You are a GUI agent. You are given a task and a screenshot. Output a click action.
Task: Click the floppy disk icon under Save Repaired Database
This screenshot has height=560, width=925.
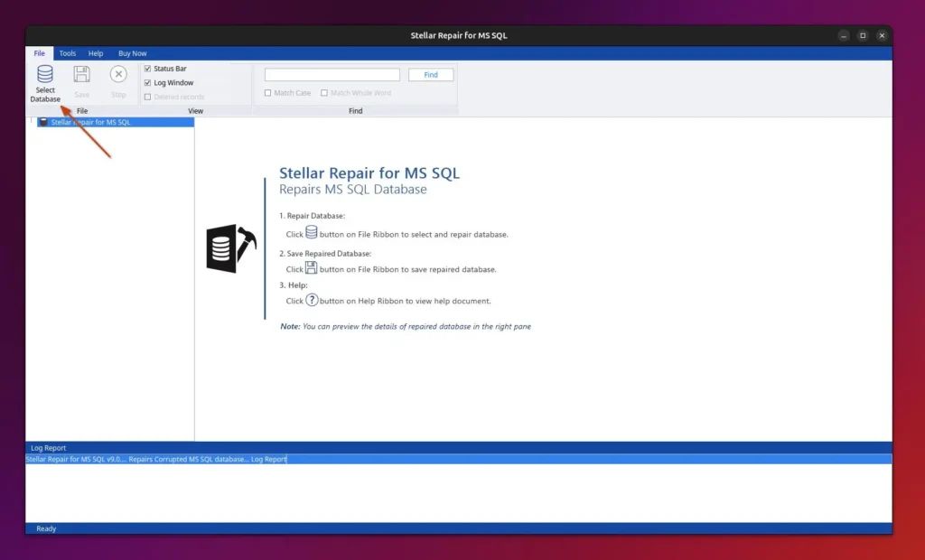click(x=312, y=267)
